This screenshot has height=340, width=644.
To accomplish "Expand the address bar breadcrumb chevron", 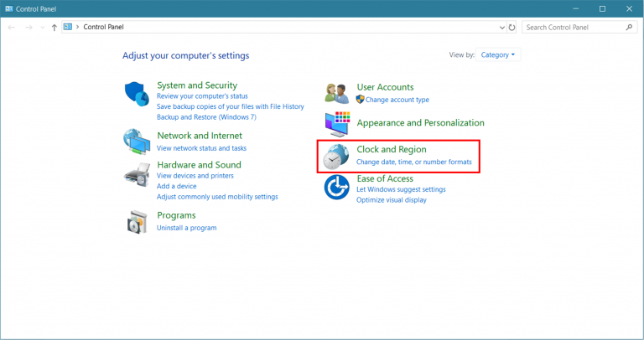I will [x=78, y=27].
